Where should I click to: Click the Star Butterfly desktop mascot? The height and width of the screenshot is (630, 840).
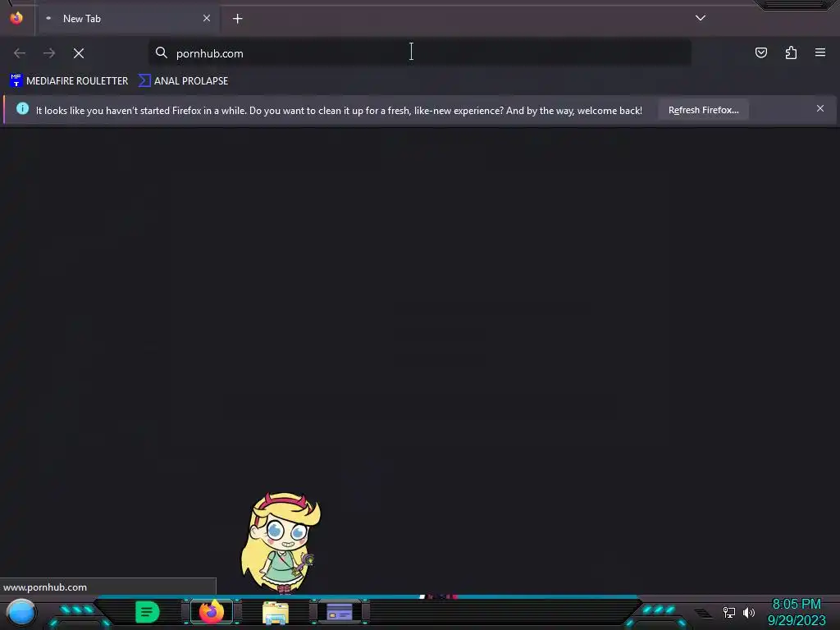[x=281, y=542]
